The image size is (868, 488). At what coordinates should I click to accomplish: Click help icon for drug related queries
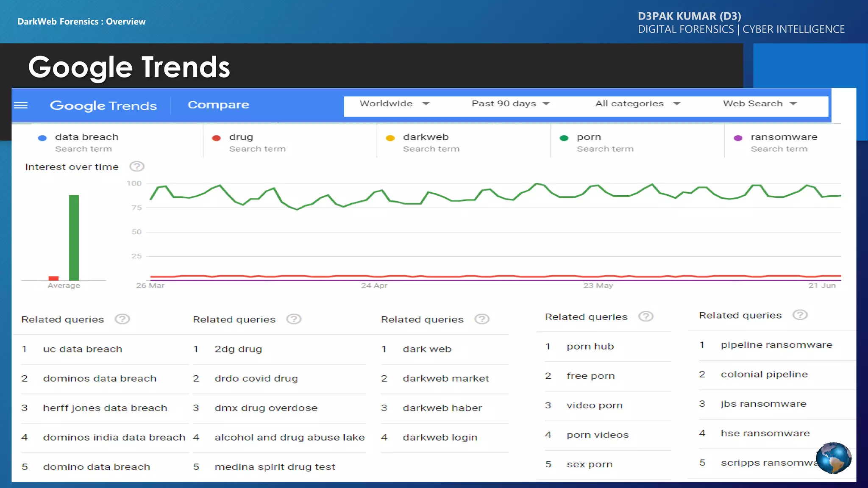[294, 319]
